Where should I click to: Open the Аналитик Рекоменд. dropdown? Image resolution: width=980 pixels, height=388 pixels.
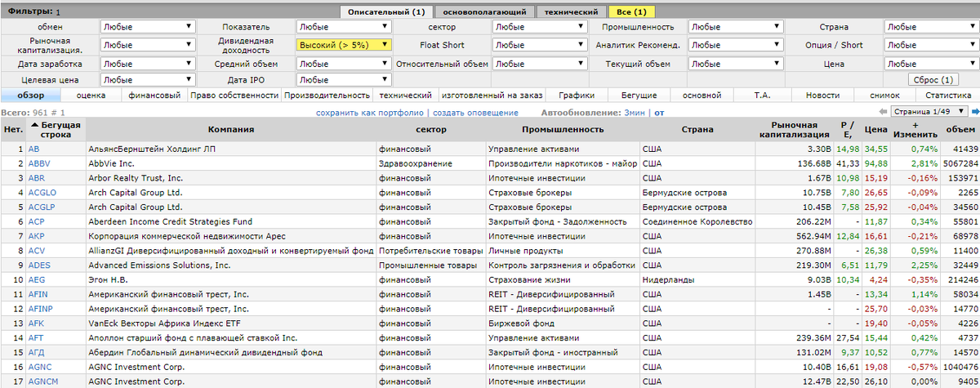click(x=737, y=45)
